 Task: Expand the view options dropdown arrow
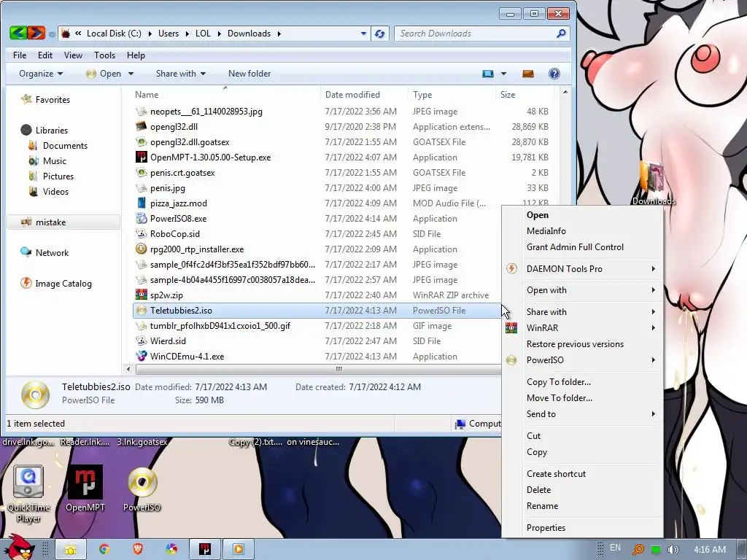click(503, 74)
